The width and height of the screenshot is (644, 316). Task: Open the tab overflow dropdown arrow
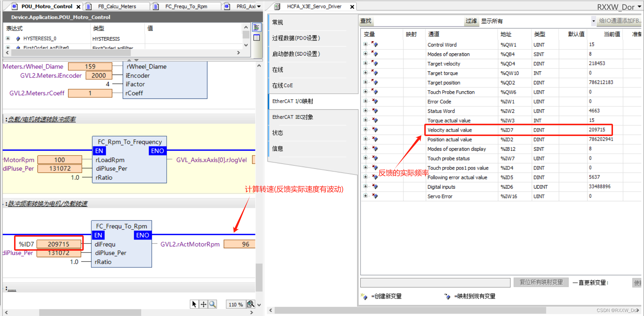[x=259, y=6]
